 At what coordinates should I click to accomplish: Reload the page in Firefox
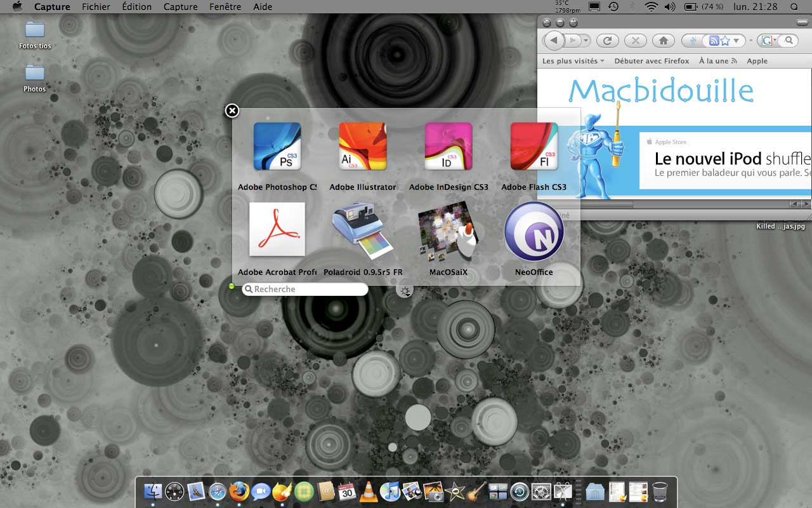click(607, 40)
